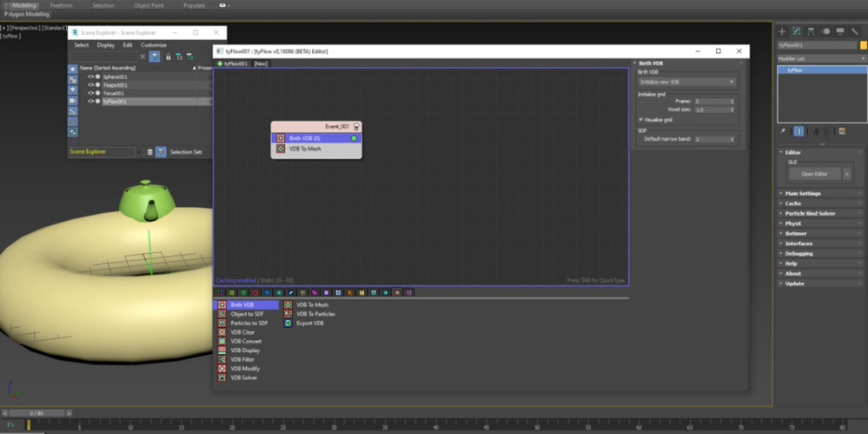Click the time slider showing 0 / 80
The width and height of the screenshot is (868, 434).
pos(37,413)
